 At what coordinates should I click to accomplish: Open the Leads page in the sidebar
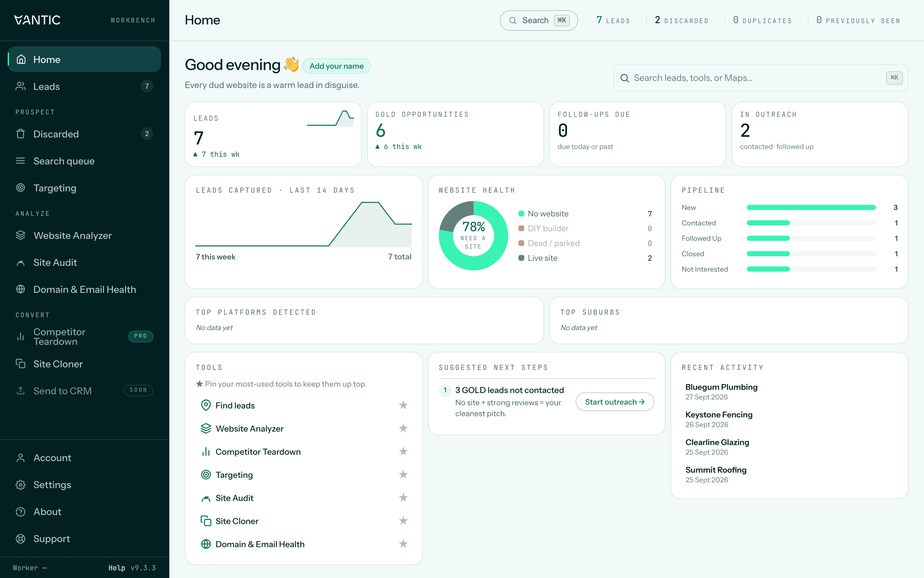pos(84,86)
